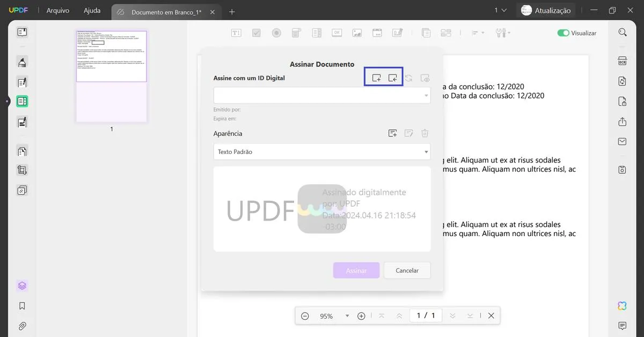Open the Crop Pages tool
This screenshot has height=337, width=644.
[x=22, y=170]
